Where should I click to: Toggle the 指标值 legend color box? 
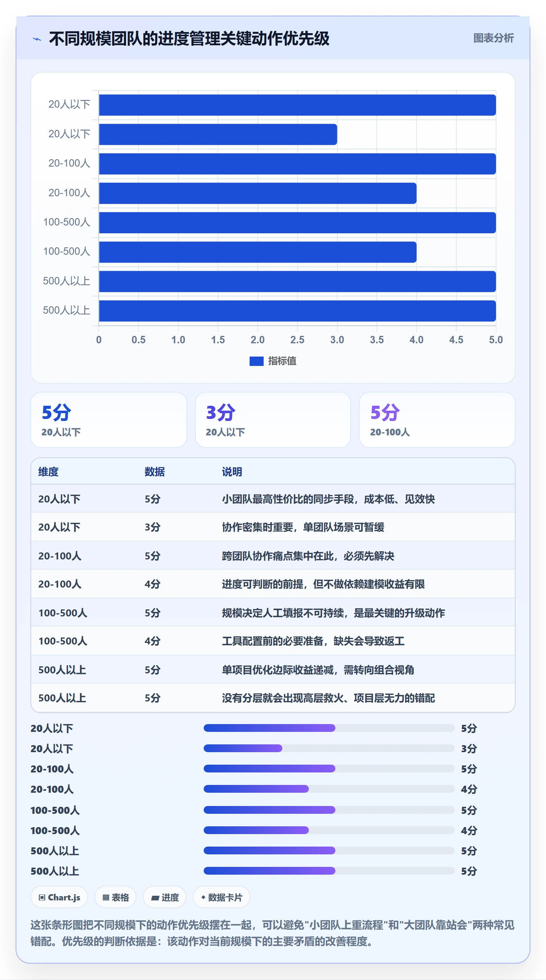(x=256, y=361)
